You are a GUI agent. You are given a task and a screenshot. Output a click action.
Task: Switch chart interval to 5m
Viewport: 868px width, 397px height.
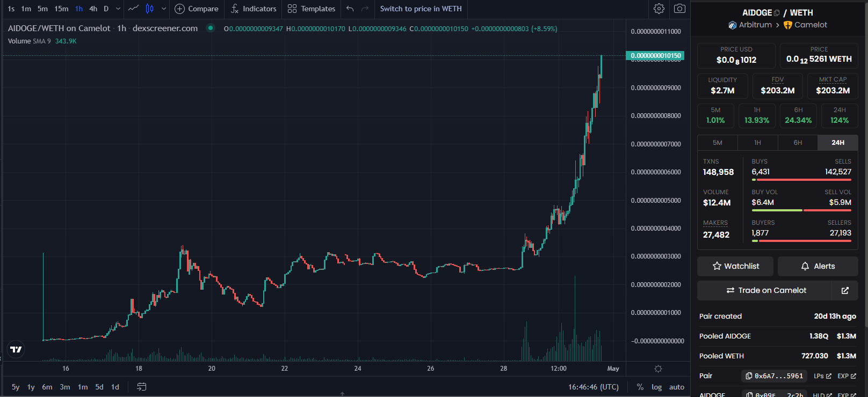pos(43,9)
